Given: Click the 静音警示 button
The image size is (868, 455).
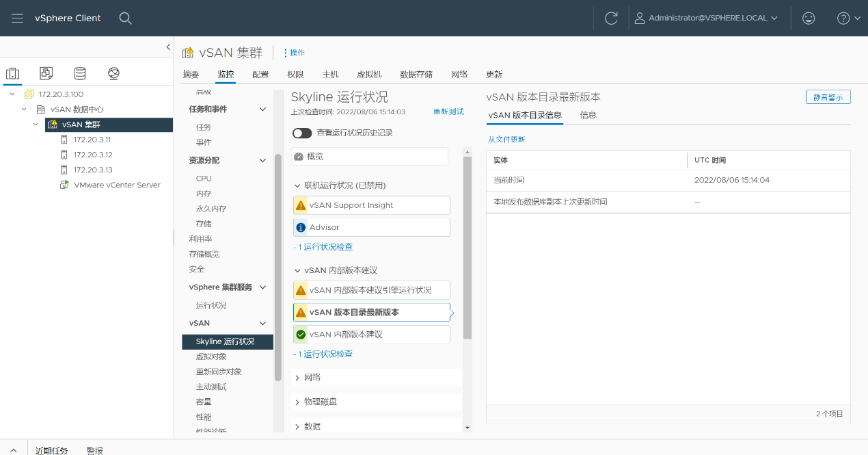Looking at the screenshot, I should coord(828,97).
